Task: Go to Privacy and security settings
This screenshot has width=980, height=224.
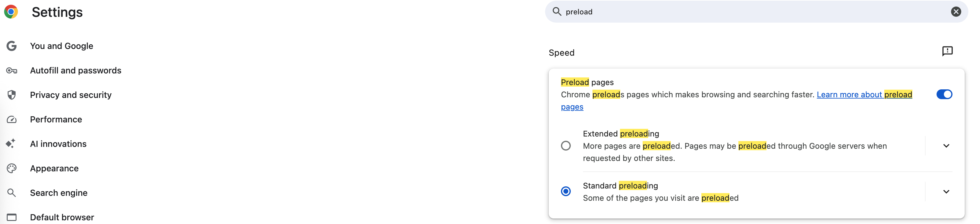Action: (71, 95)
